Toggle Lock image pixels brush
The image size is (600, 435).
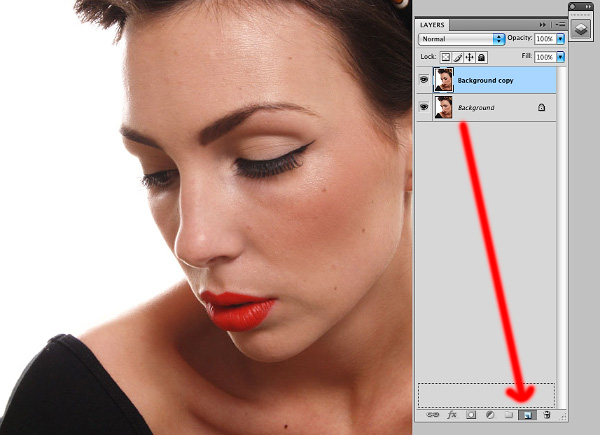tap(458, 57)
